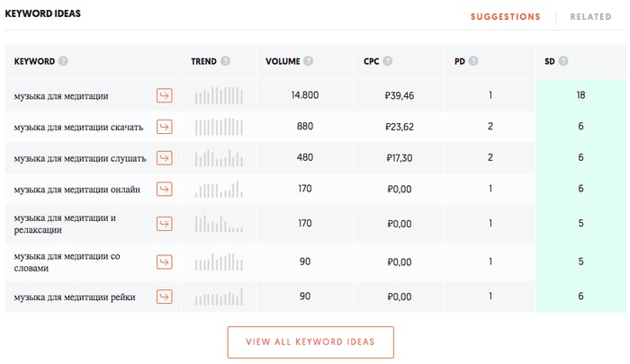
Task: Open arrow icon for 'музыка для медитации'
Action: 165,95
